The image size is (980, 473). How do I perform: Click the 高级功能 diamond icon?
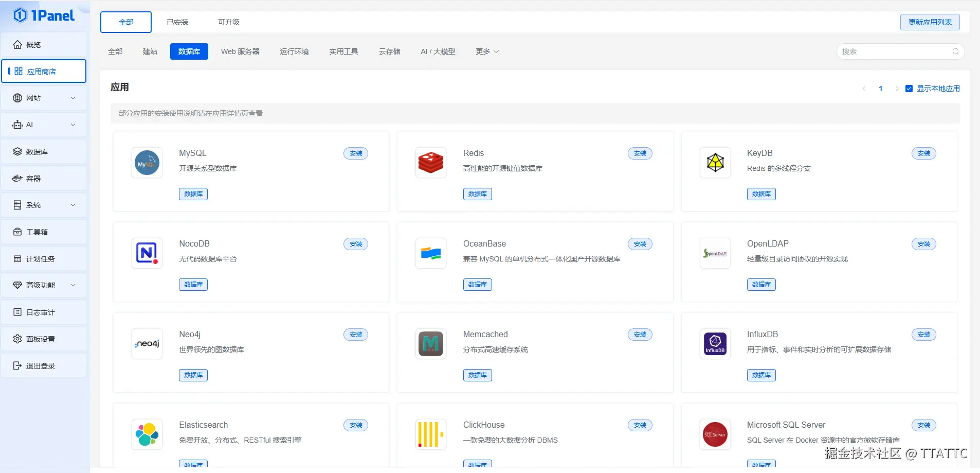[17, 285]
